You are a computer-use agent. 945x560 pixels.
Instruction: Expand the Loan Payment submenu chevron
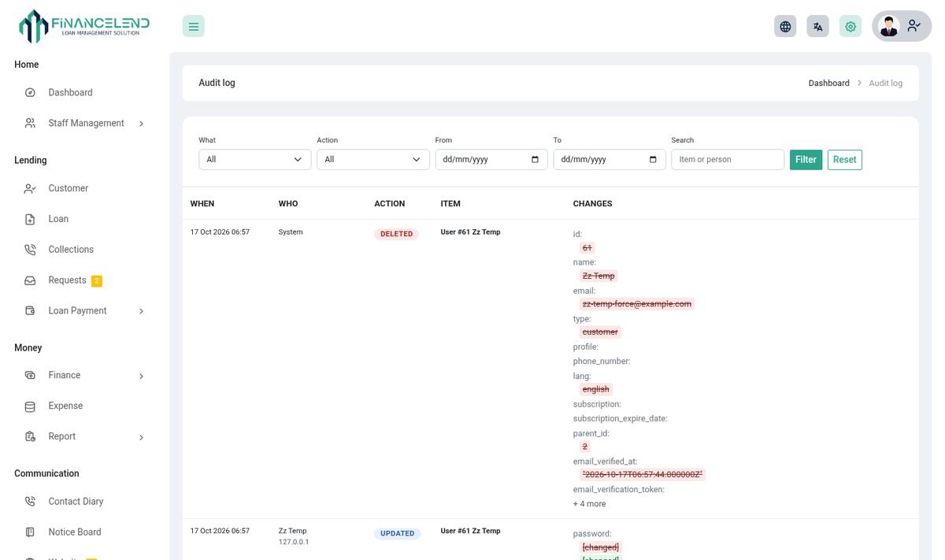tap(141, 311)
